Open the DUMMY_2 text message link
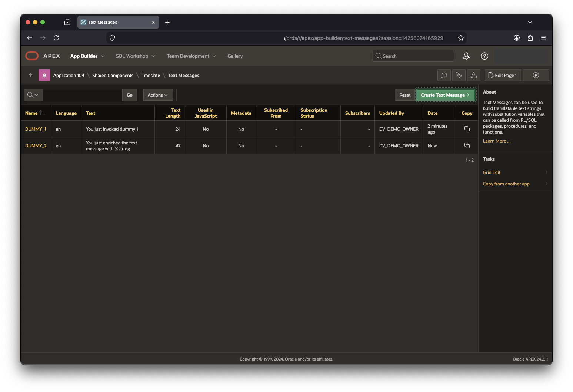 (x=36, y=145)
